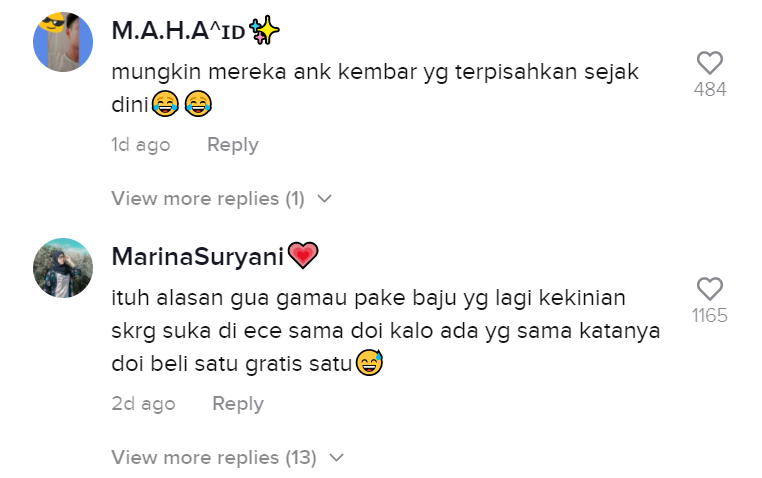This screenshot has height=478, width=762.
Task: Reply to the 1d ago comment
Action: (x=233, y=145)
